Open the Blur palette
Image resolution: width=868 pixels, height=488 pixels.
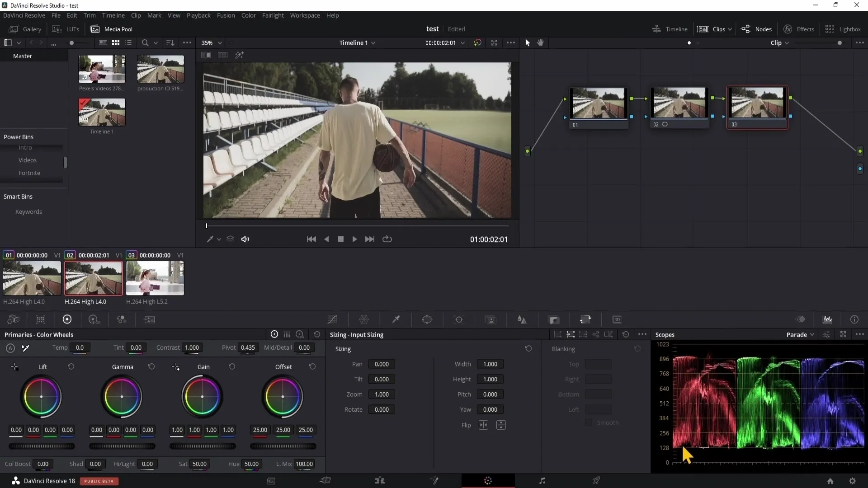coord(522,320)
